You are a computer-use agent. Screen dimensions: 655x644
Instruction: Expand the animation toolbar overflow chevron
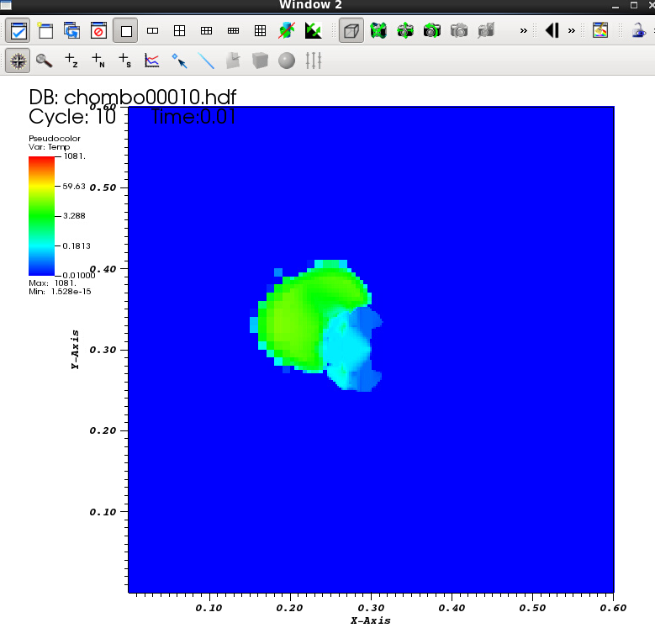click(x=572, y=30)
